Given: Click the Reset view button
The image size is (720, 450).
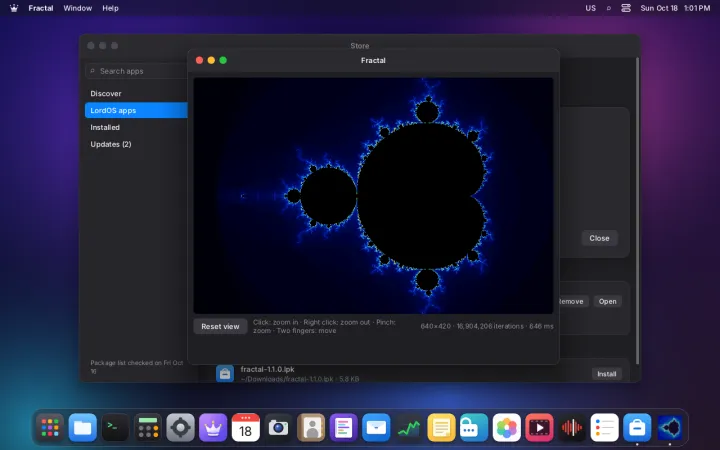Looking at the screenshot, I should coord(220,326).
